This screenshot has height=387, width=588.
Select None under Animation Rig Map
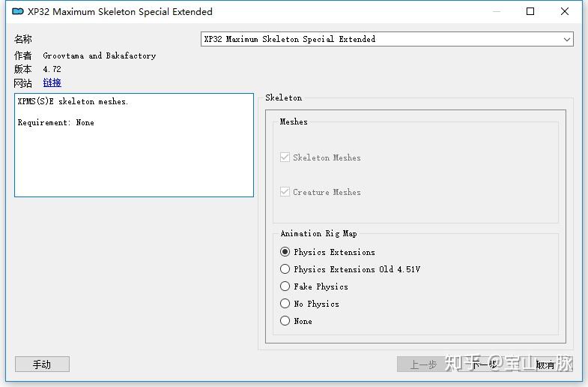(285, 321)
